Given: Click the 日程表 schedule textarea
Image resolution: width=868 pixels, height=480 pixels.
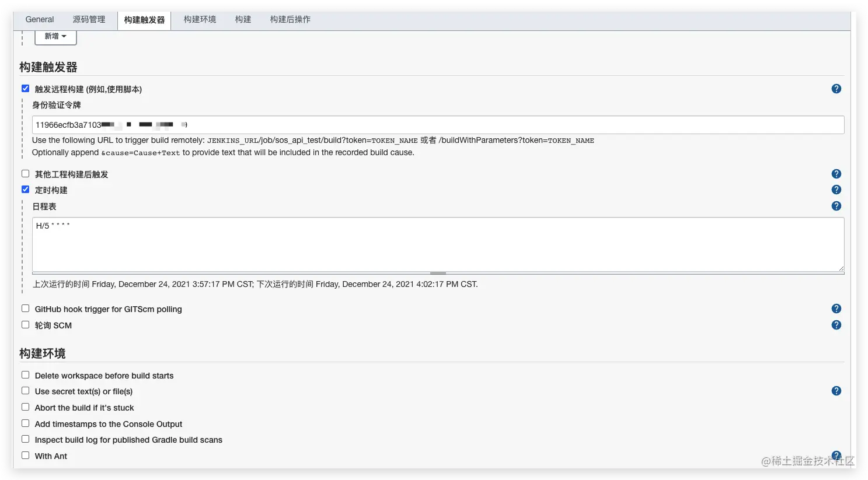Looking at the screenshot, I should [x=438, y=244].
